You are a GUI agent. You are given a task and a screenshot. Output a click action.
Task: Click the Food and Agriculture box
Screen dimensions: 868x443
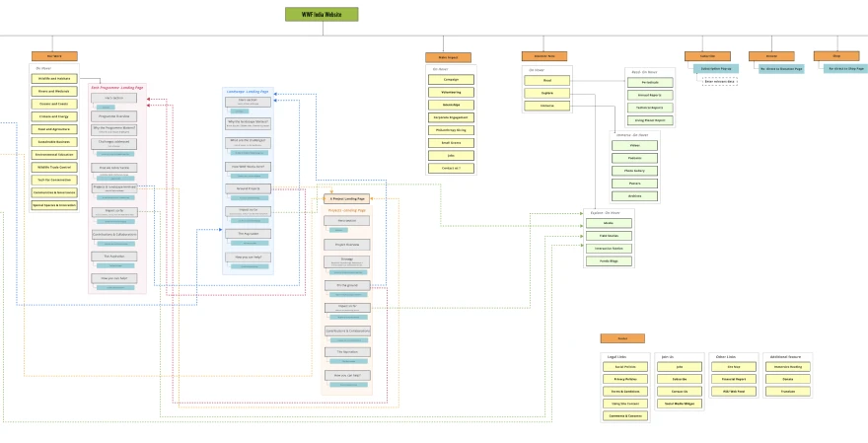tap(54, 129)
